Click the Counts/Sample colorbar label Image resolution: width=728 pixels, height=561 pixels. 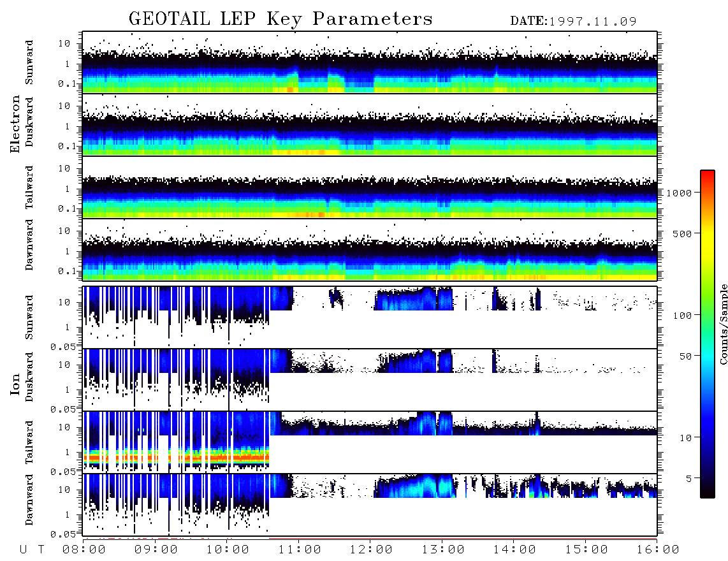tap(724, 324)
